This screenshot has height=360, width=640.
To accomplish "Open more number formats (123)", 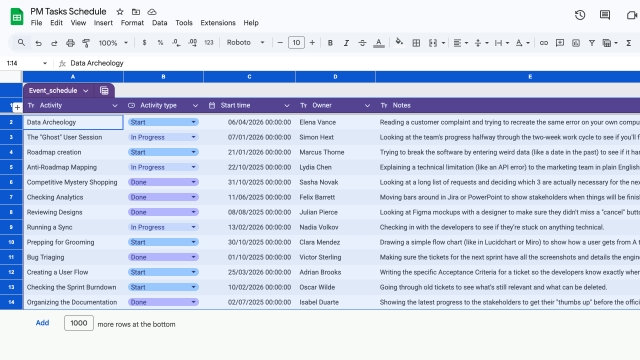I will point(209,42).
